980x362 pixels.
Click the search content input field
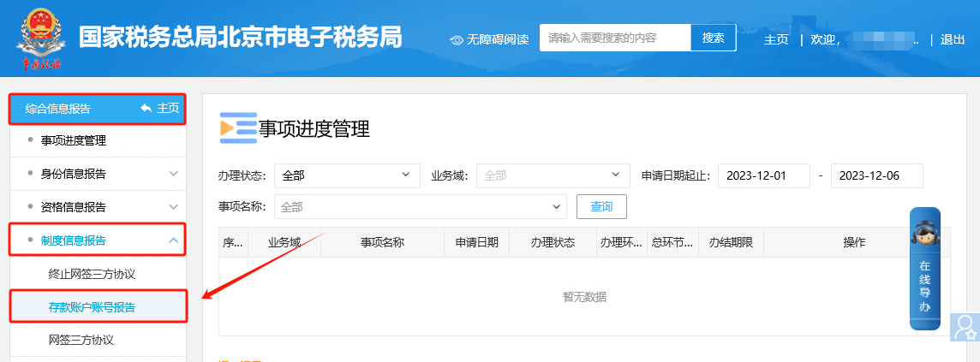[x=614, y=38]
